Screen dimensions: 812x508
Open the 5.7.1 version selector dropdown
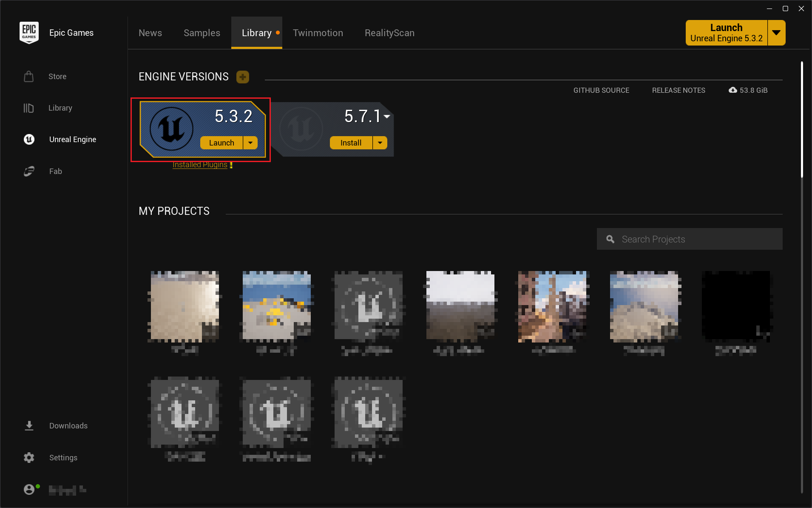click(x=387, y=116)
